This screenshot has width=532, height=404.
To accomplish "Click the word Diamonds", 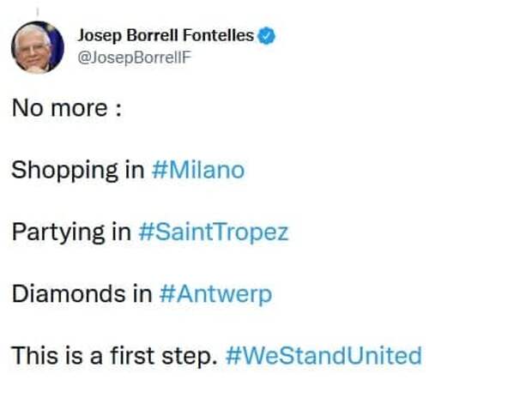I will coord(69,293).
